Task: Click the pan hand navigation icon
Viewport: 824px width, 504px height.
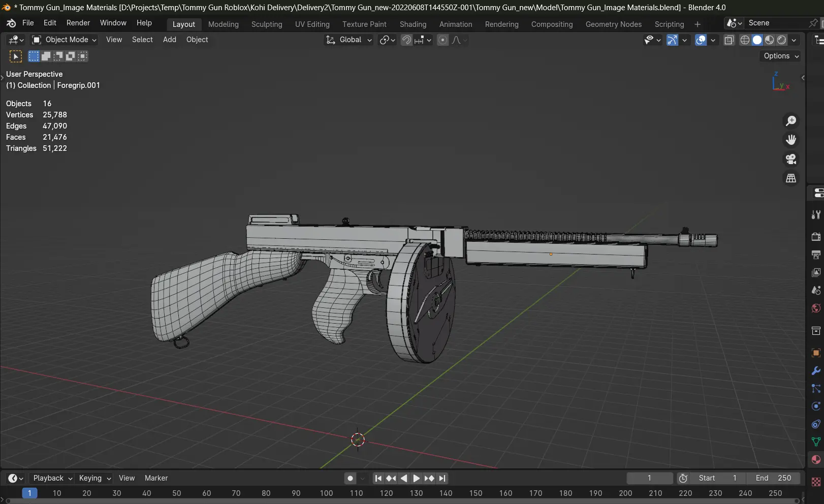Action: (791, 140)
